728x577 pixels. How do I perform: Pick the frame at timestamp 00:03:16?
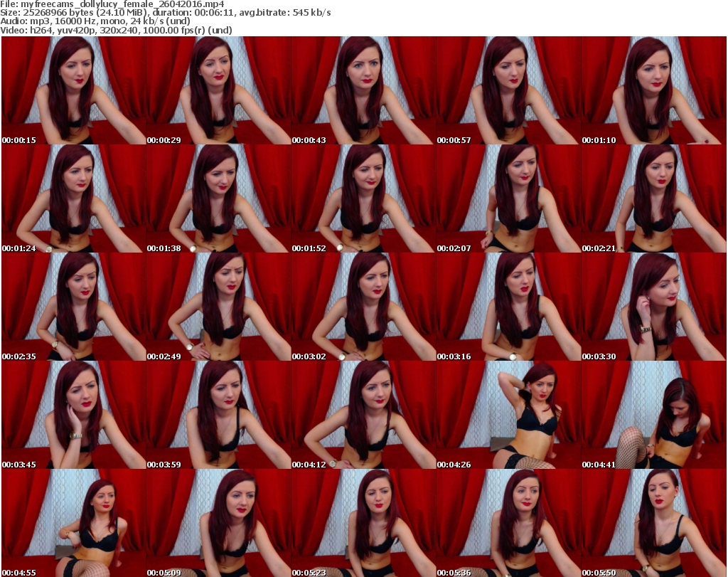[x=508, y=307]
